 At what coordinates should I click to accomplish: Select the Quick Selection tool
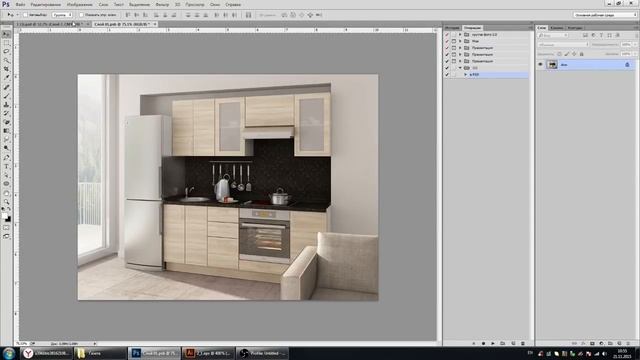(6, 60)
